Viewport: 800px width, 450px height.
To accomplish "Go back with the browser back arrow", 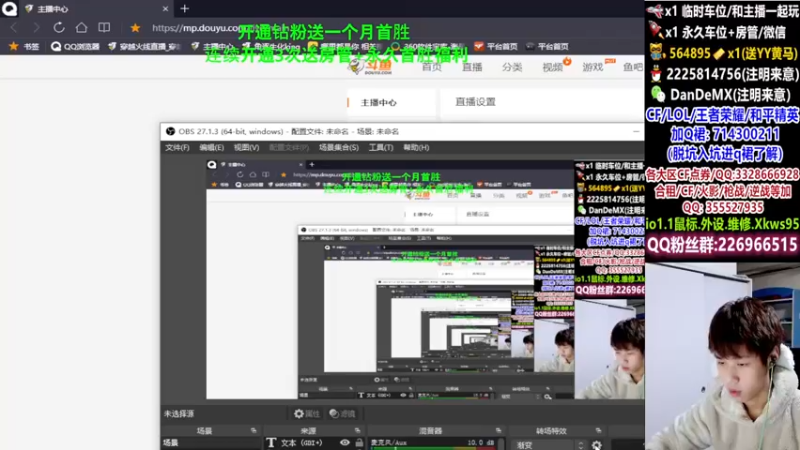I will click(14, 28).
